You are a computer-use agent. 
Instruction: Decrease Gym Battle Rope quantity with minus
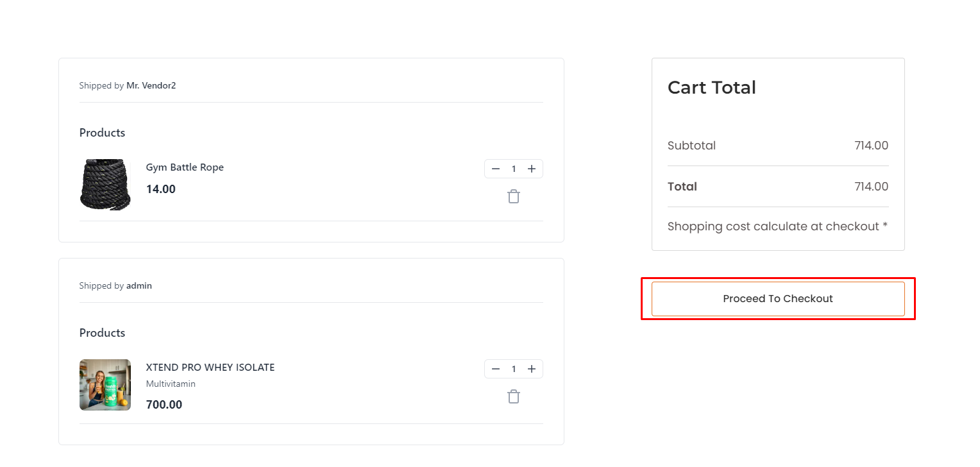pos(496,169)
